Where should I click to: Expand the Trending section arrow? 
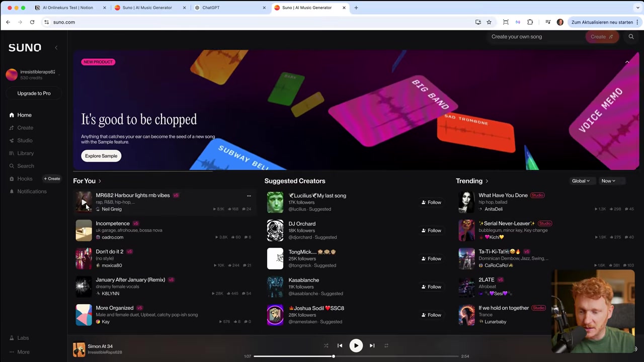pos(487,181)
